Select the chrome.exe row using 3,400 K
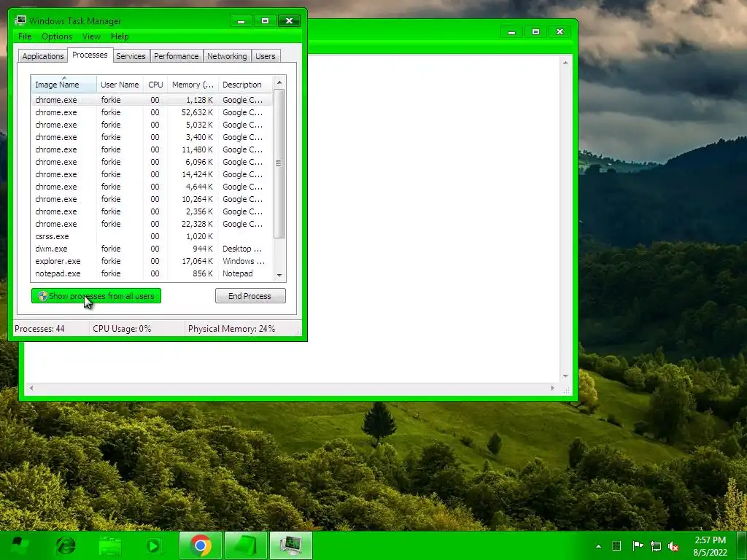Image resolution: width=747 pixels, height=560 pixels. point(152,137)
